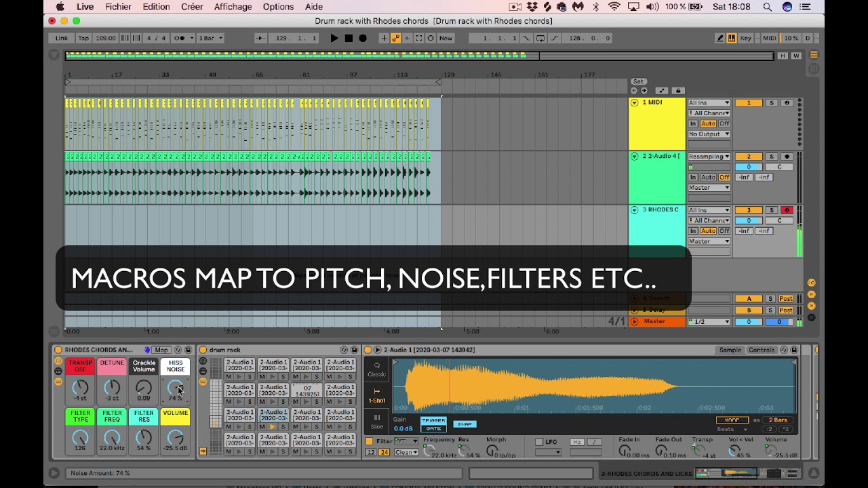This screenshot has height=488, width=868.
Task: Click the Map button on the macro rack
Action: [x=161, y=350]
